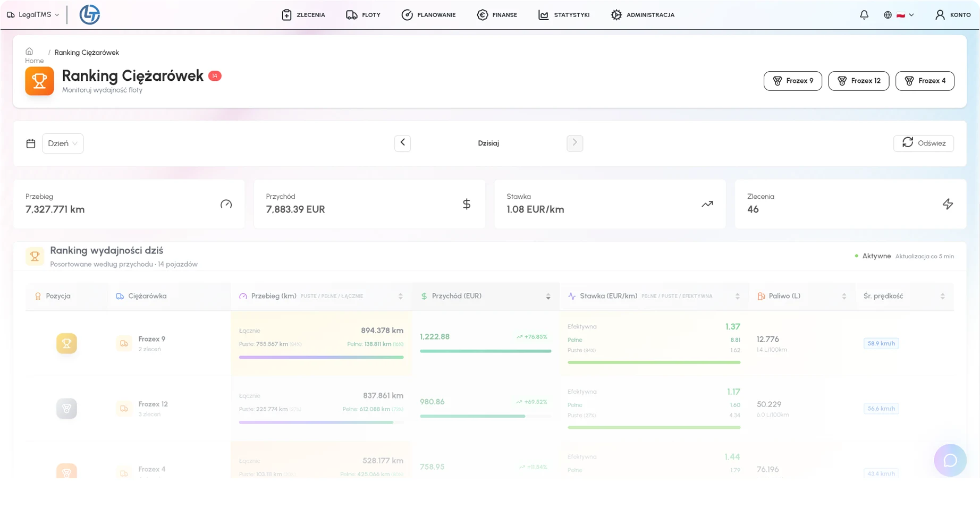Open the Dzień period dropdown
The image size is (980, 508).
click(63, 143)
